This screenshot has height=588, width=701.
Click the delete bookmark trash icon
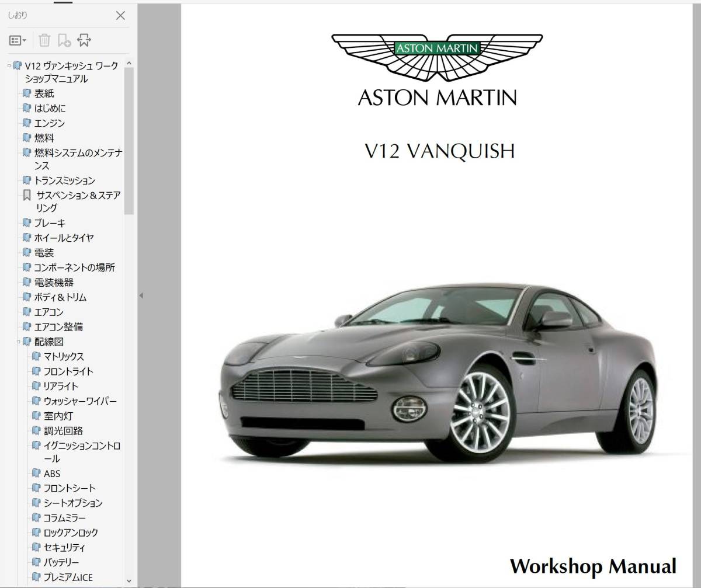(44, 40)
